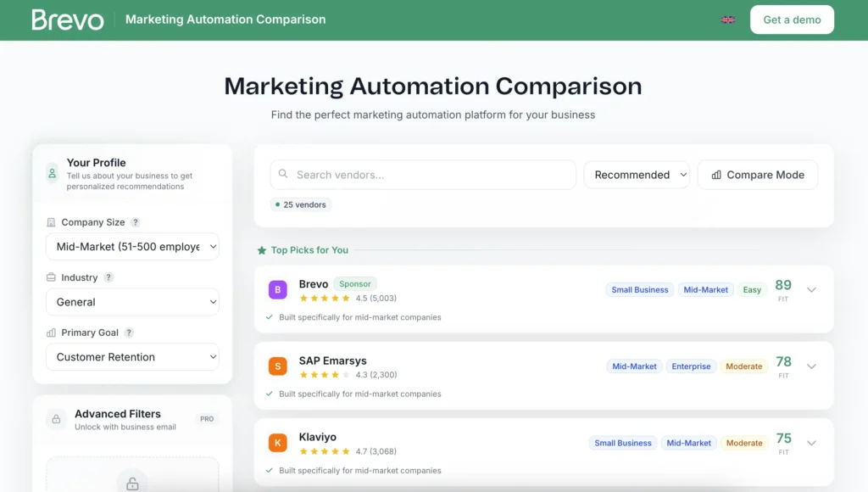This screenshot has height=492, width=868.
Task: Click the PRO badge next to Advanced Filters
Action: coord(207,418)
